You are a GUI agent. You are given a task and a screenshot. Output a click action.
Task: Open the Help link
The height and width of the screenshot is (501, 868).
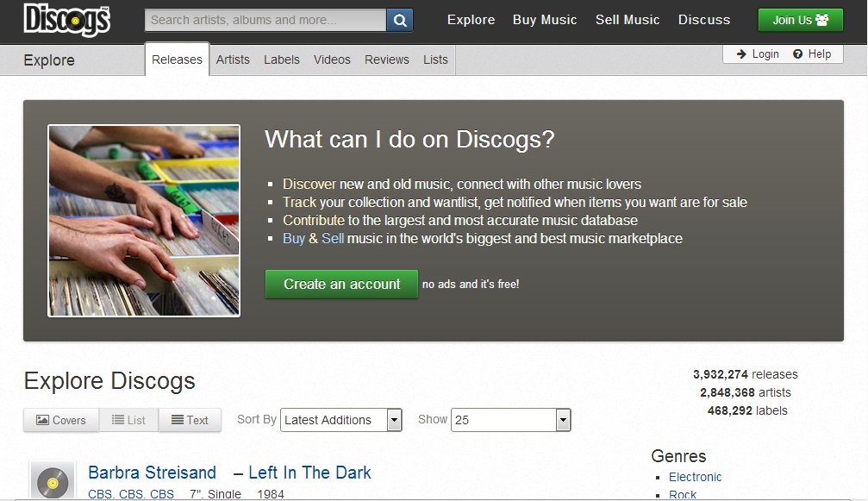812,53
